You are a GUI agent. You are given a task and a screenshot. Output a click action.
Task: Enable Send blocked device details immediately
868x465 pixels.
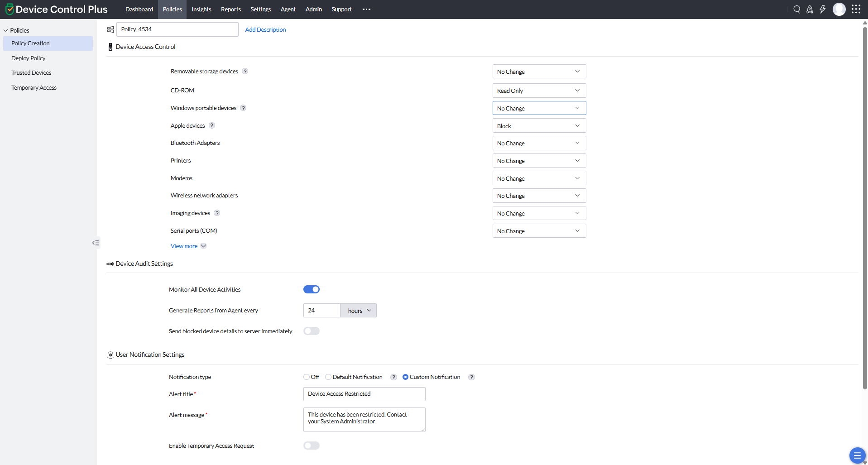click(x=312, y=331)
